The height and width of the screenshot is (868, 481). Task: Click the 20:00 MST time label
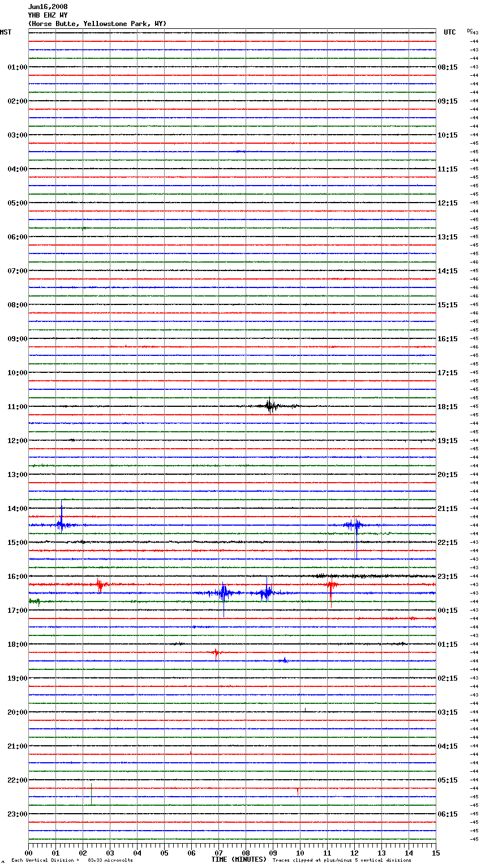pyautogui.click(x=18, y=712)
